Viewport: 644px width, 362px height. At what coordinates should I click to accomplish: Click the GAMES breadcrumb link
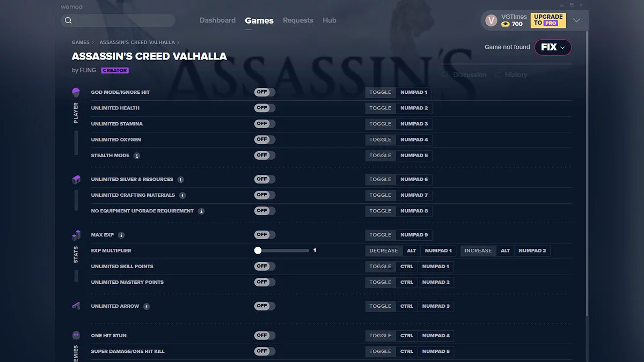click(80, 42)
